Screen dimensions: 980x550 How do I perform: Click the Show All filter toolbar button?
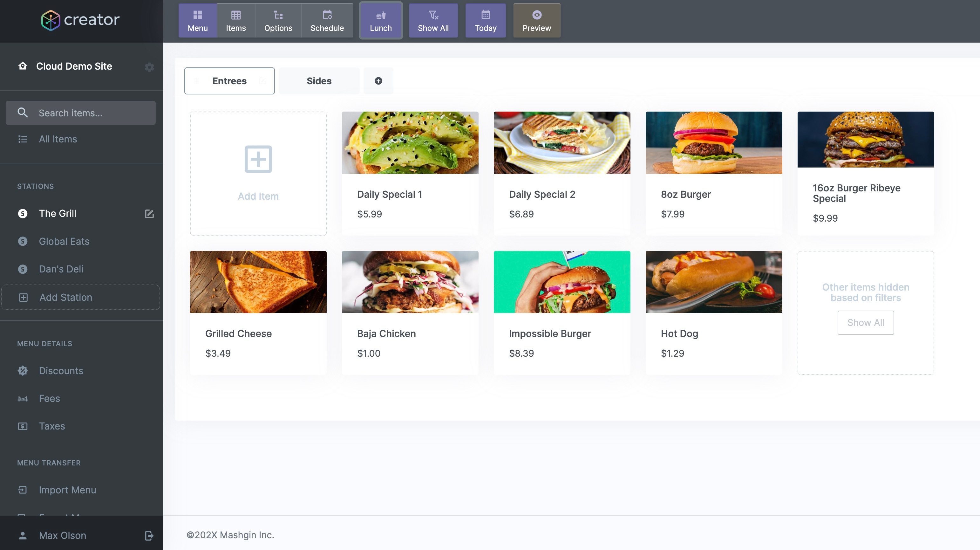point(433,21)
